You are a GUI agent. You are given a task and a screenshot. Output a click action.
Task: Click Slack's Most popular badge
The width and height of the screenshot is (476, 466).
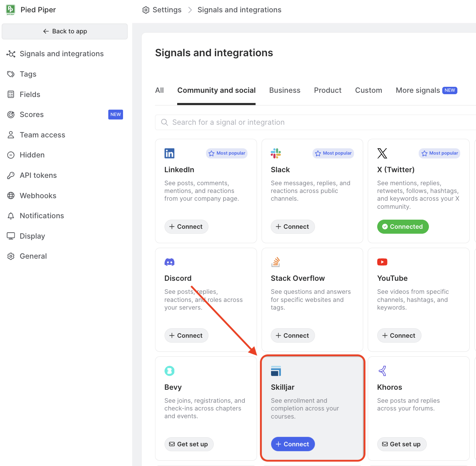coord(333,153)
